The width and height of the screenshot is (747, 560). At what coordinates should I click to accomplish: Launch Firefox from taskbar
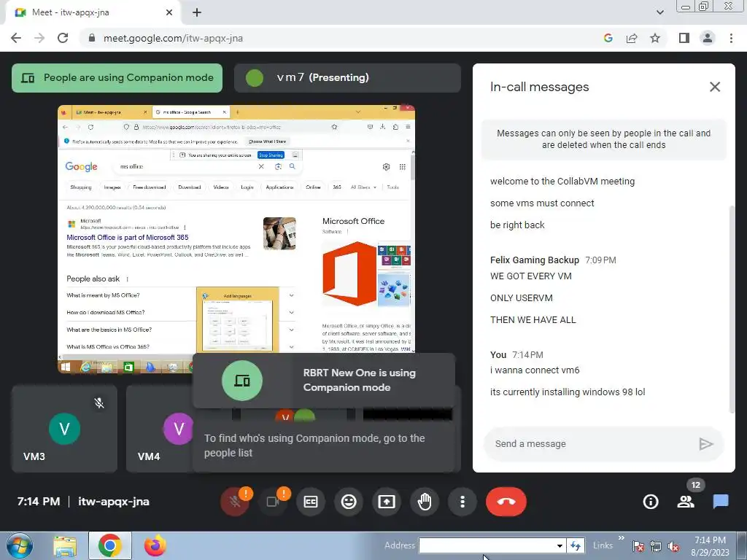155,545
